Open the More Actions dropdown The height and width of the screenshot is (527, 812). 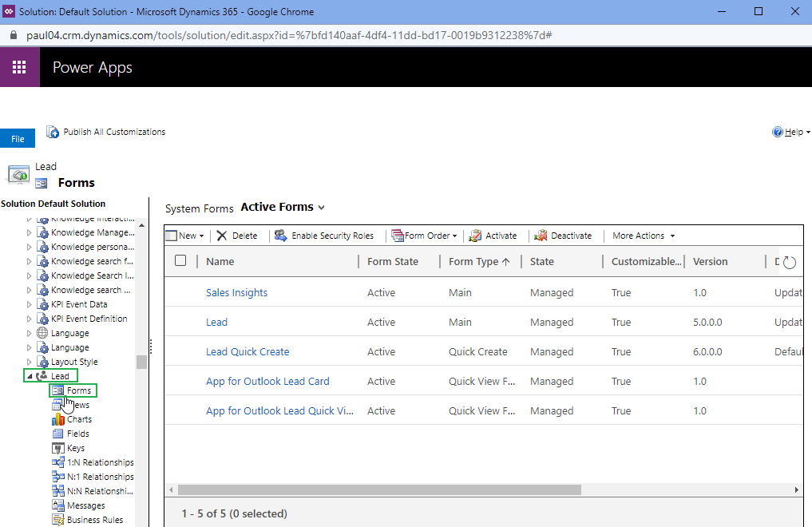(644, 236)
